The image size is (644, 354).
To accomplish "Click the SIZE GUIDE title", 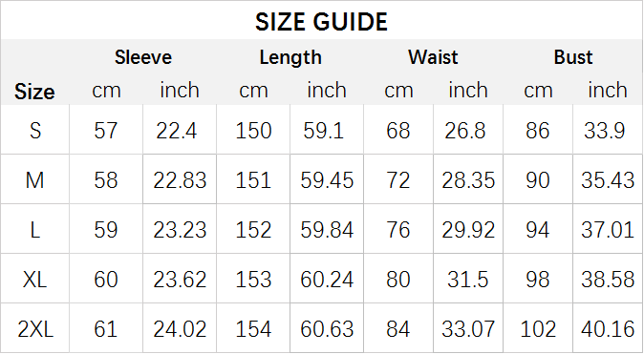I will (x=321, y=22).
